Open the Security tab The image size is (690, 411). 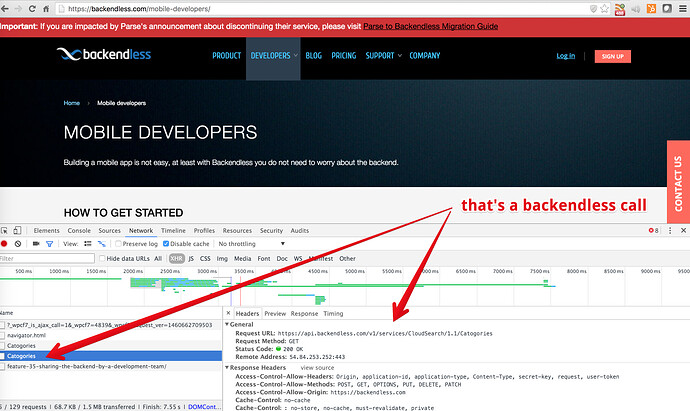coord(271,231)
